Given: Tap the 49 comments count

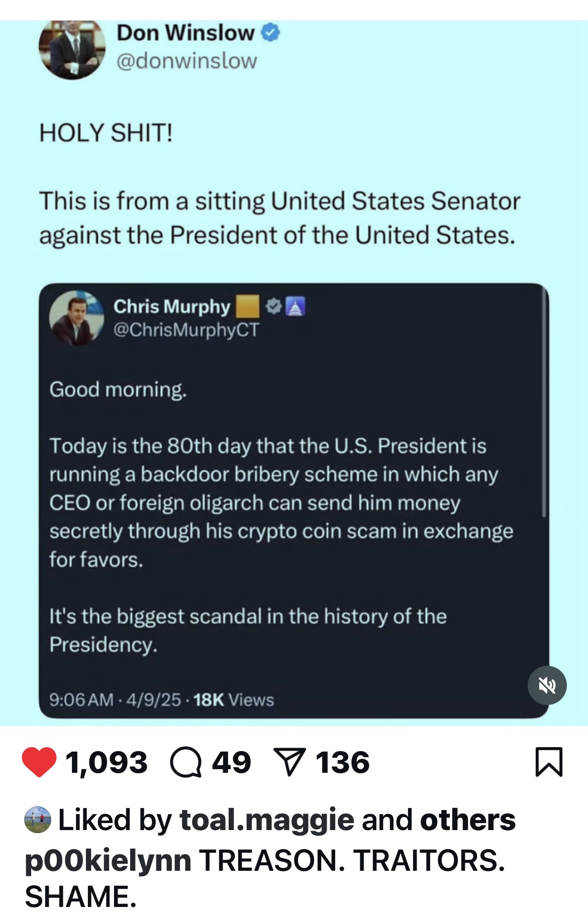Looking at the screenshot, I should [231, 762].
